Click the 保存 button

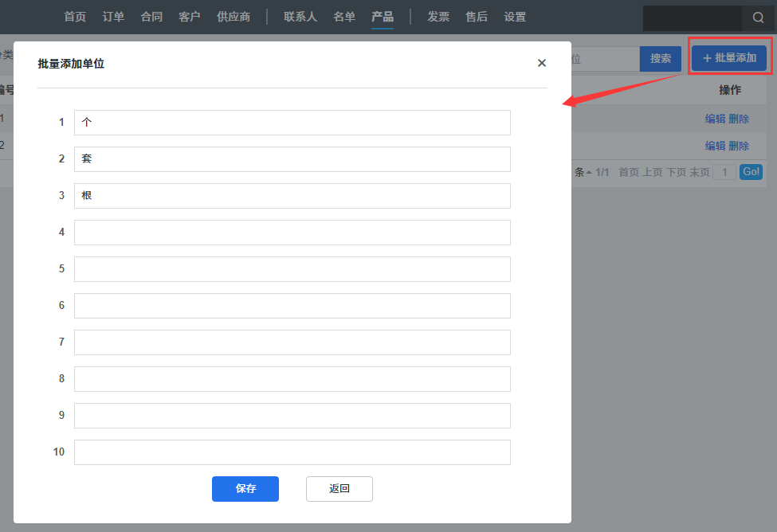click(x=245, y=489)
